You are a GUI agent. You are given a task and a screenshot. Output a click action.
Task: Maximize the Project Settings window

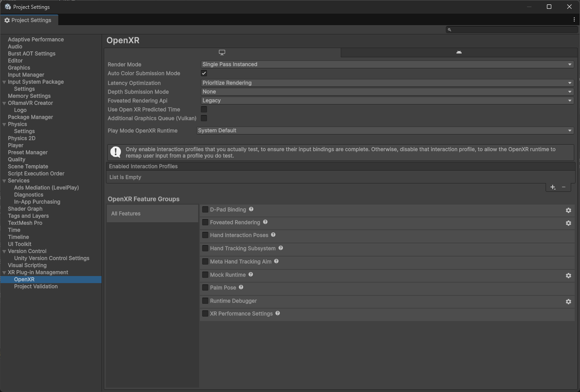[x=549, y=7]
